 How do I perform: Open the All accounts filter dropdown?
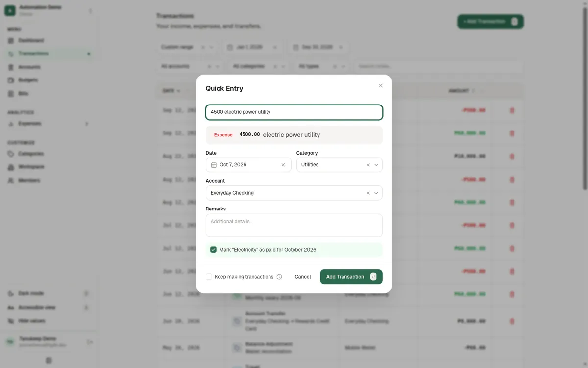pyautogui.click(x=190, y=66)
